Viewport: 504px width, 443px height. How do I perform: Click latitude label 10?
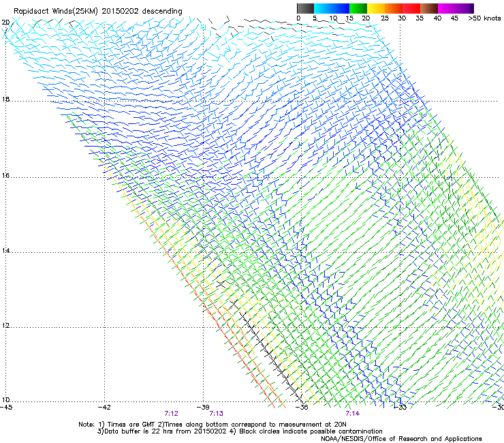pyautogui.click(x=5, y=400)
